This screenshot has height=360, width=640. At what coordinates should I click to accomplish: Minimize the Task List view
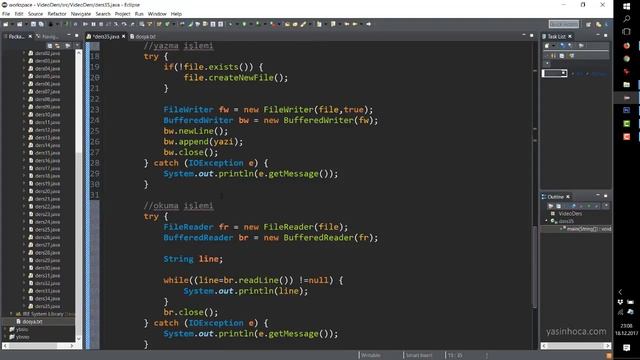tap(598, 36)
